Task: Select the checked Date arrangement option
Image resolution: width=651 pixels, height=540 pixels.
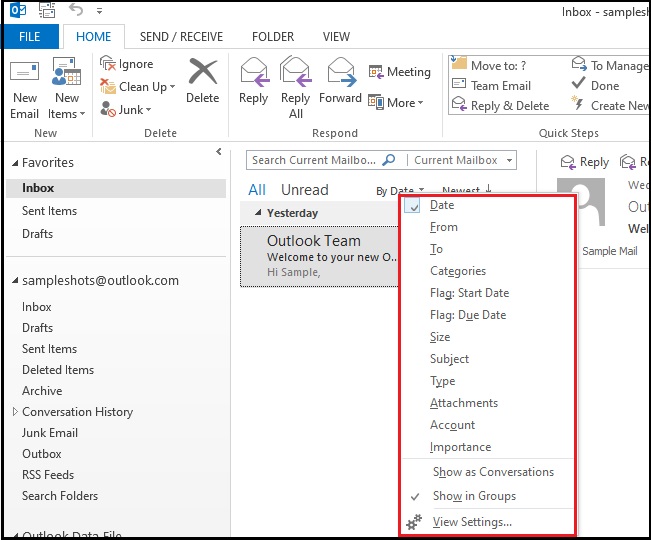Action: click(x=441, y=205)
